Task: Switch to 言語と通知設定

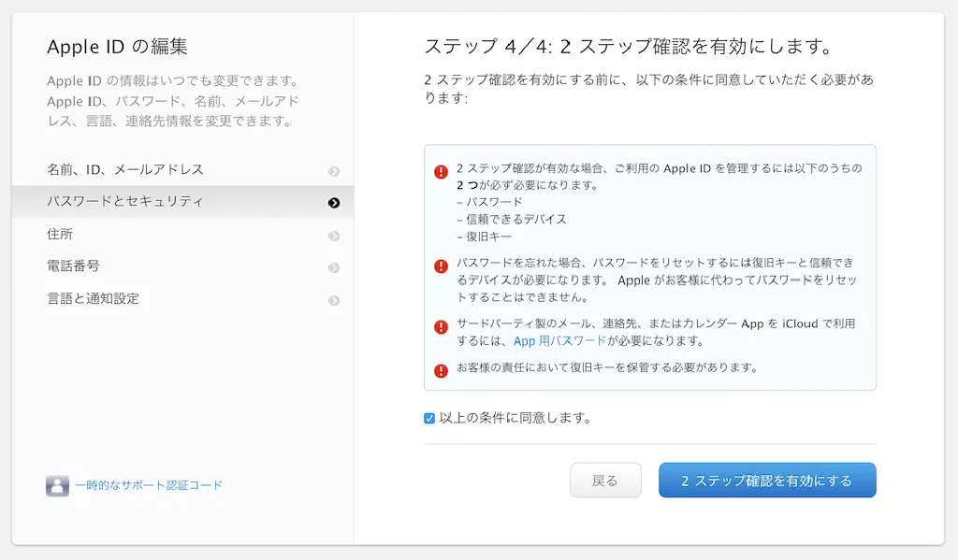Action: pos(93,299)
